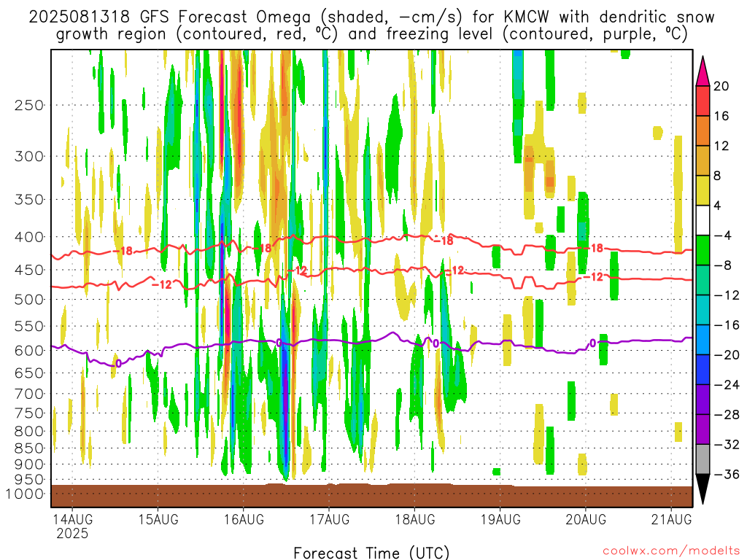Select the yellow 4 to 8 colorbar segment
Screen dimensions: 747x560
tap(703, 190)
